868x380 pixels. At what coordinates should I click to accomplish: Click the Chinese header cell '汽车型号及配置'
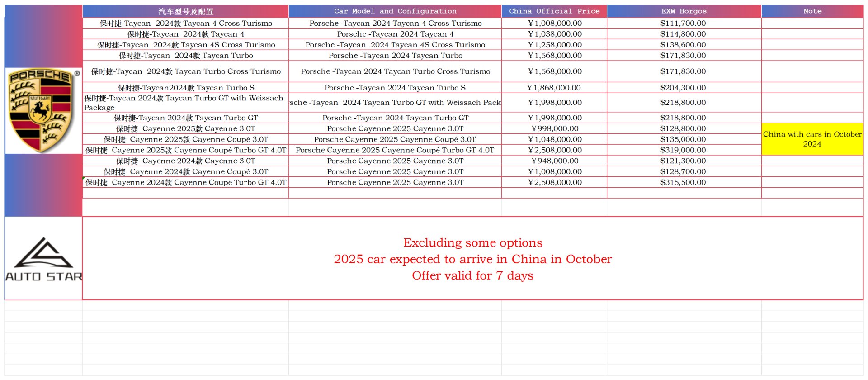click(x=185, y=11)
